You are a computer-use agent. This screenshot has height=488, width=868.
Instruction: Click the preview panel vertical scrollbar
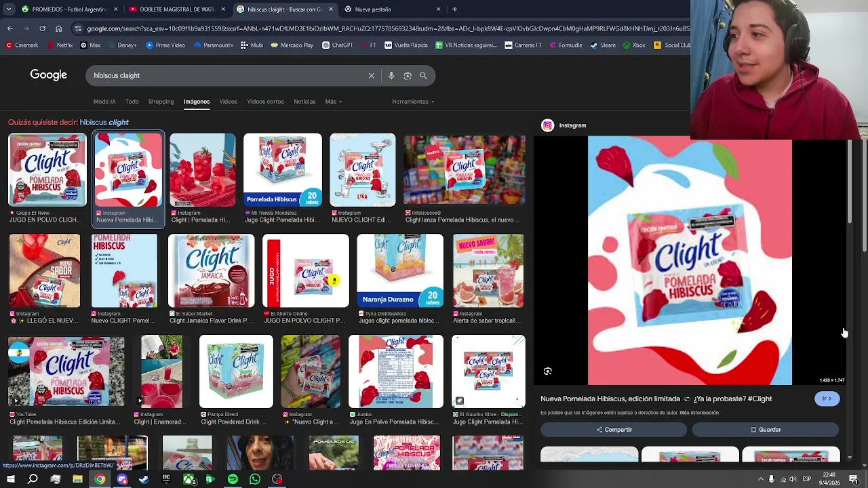(x=849, y=182)
